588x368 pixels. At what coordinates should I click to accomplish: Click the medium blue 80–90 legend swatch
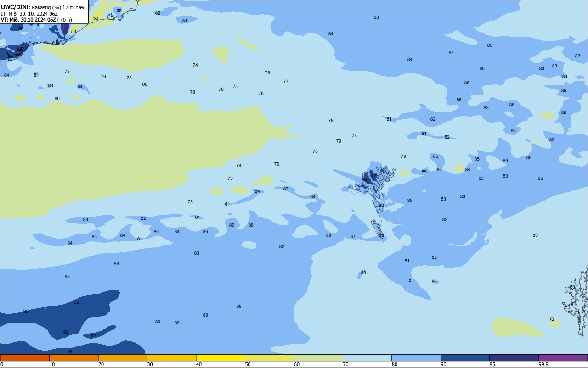pyautogui.click(x=416, y=357)
